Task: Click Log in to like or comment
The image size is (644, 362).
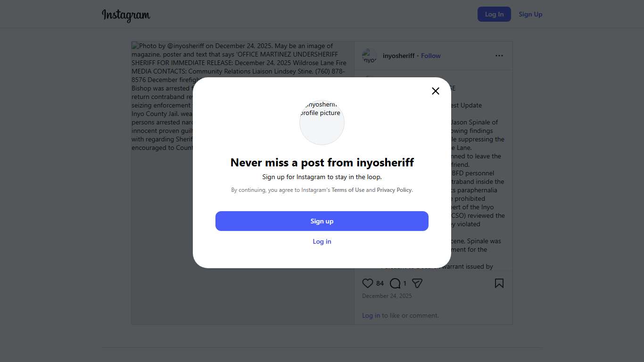Action: [x=371, y=315]
